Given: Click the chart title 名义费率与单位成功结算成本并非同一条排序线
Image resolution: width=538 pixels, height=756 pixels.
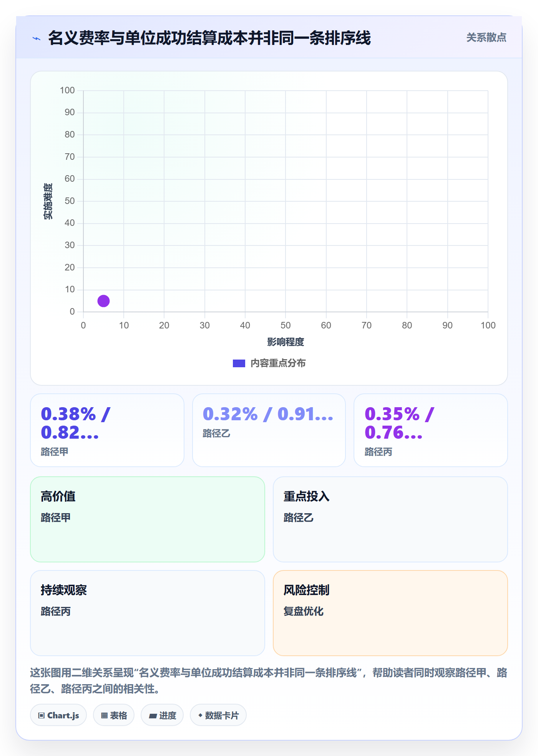Looking at the screenshot, I should click(209, 38).
